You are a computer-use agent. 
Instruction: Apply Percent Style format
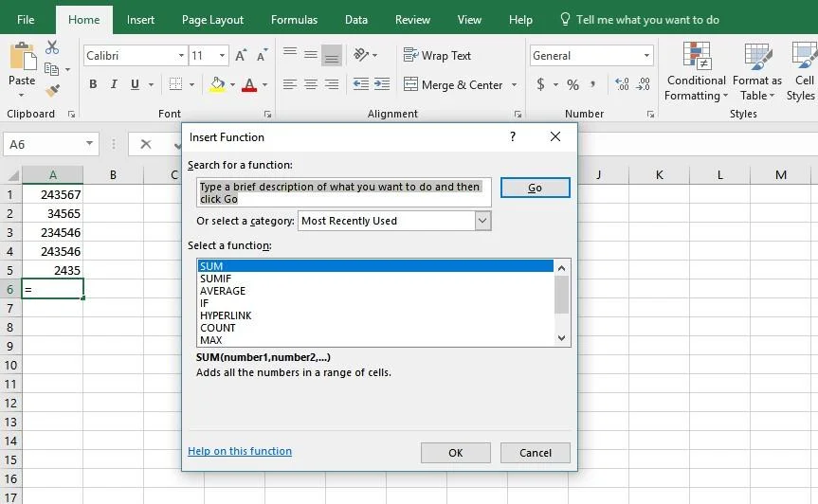click(573, 84)
